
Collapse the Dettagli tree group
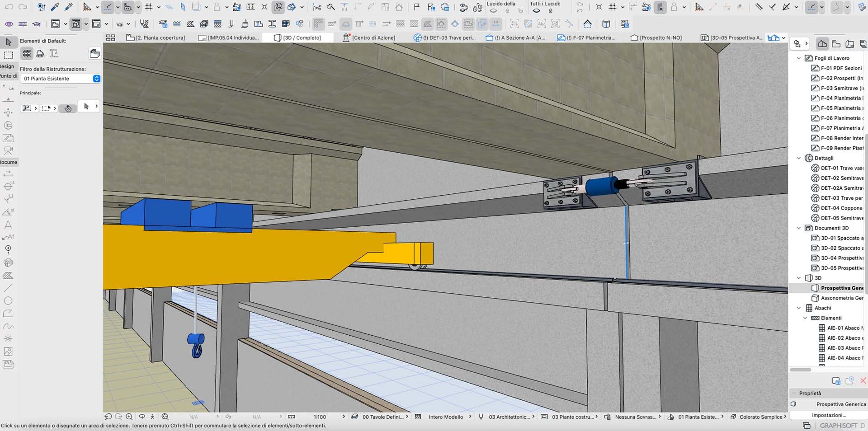tap(799, 158)
